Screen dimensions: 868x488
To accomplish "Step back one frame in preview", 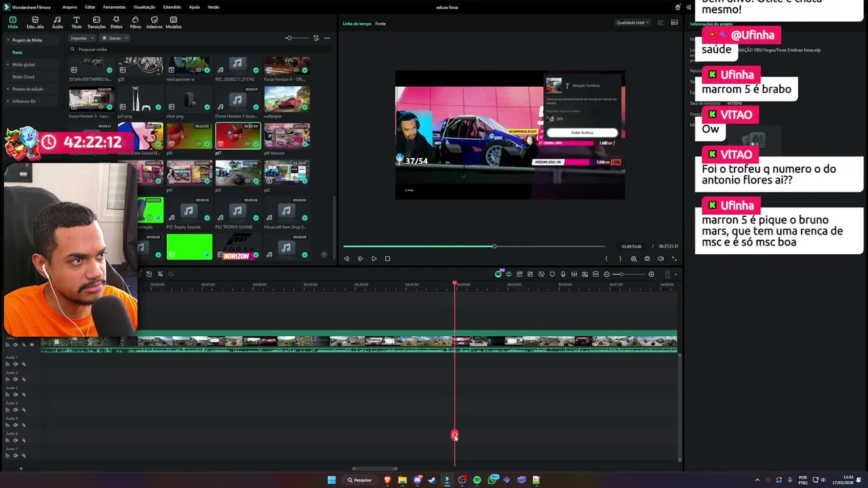I will 347,258.
